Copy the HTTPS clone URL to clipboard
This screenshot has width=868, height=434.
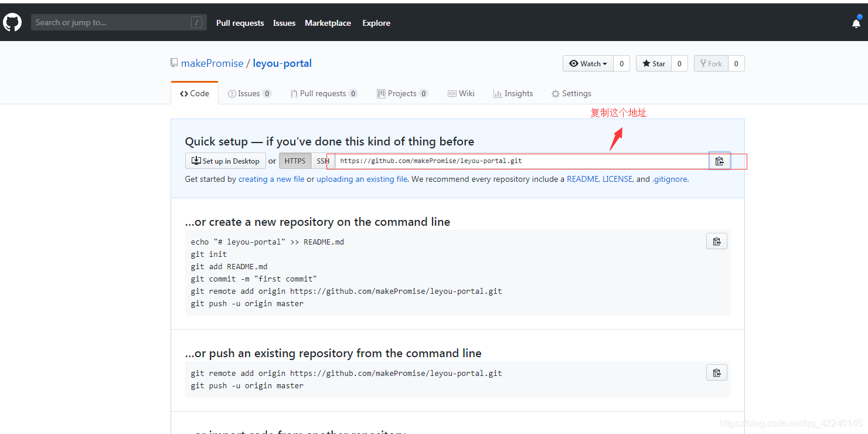[x=720, y=161]
